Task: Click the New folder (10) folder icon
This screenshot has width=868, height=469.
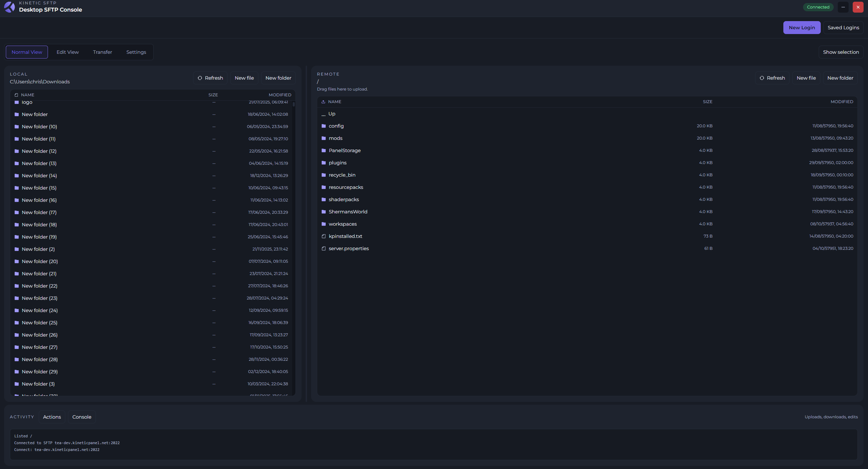Action: (x=17, y=127)
